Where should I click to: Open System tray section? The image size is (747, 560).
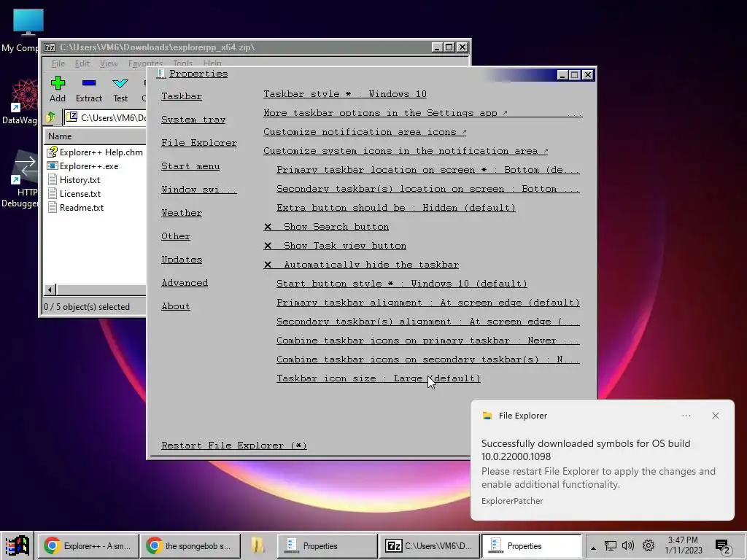pos(193,120)
